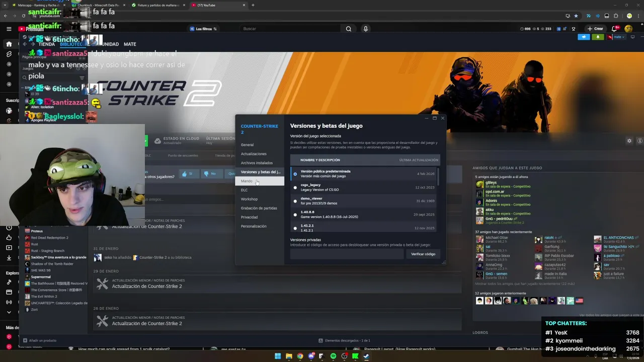Viewport: 644px width, 362px height.
Task: Open the YouTube hamburger guide menu
Action: (9, 29)
